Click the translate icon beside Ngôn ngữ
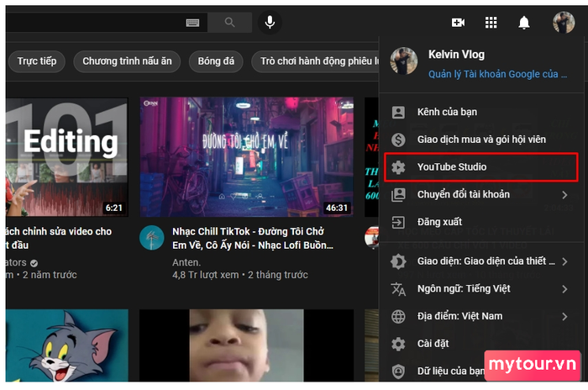 pos(398,289)
